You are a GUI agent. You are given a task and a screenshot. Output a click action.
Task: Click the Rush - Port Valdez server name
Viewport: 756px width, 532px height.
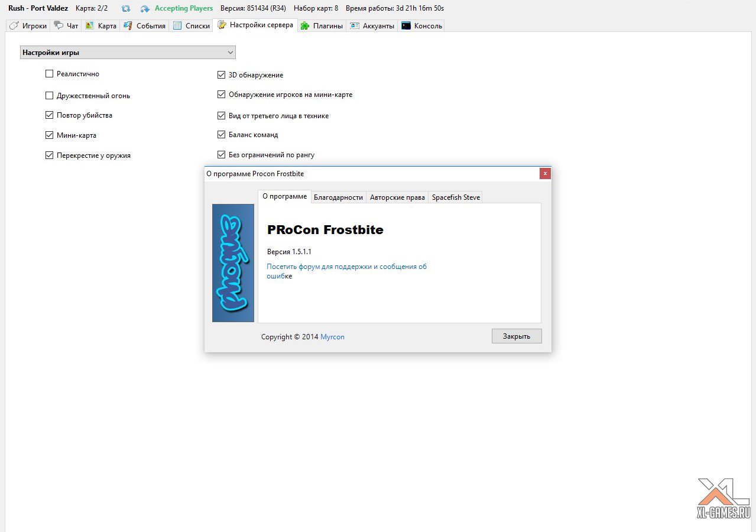click(38, 8)
